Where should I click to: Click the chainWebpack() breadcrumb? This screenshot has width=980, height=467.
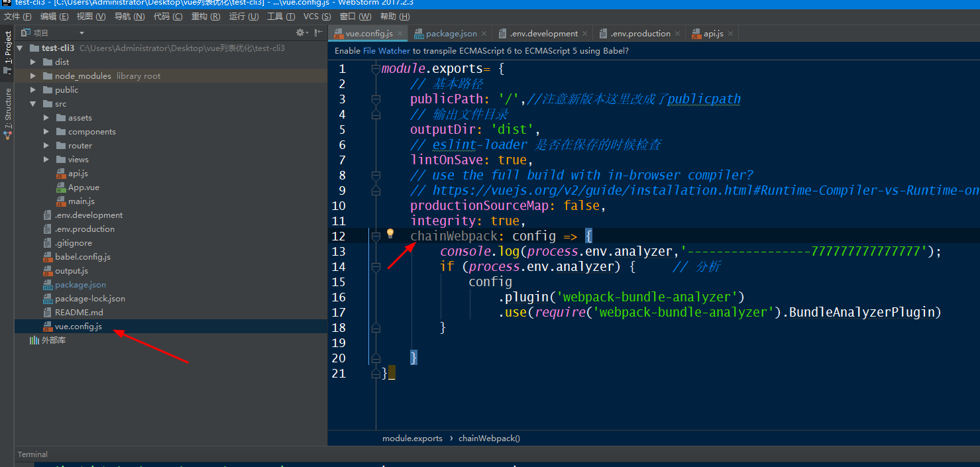[489, 439]
